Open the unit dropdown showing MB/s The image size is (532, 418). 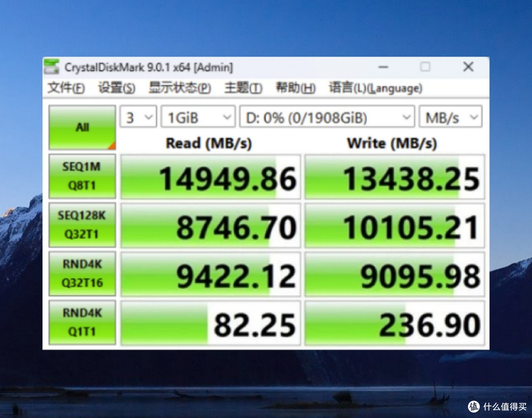pos(451,117)
